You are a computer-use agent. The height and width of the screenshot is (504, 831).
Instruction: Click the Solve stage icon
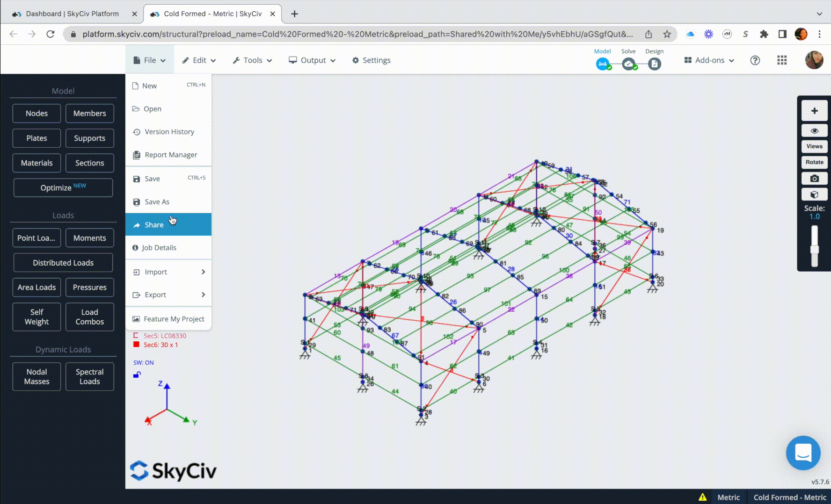coord(628,64)
